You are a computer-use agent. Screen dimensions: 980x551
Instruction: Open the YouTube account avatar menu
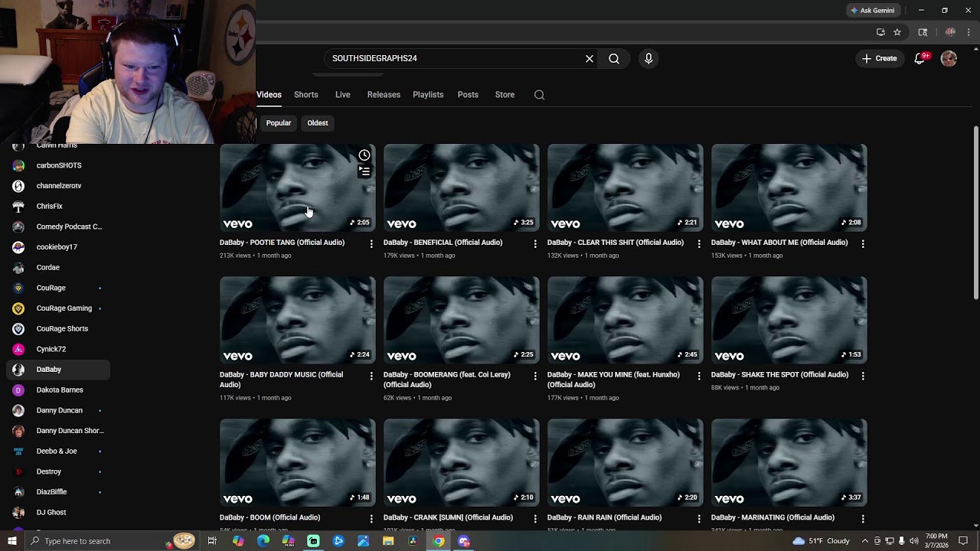coord(949,58)
